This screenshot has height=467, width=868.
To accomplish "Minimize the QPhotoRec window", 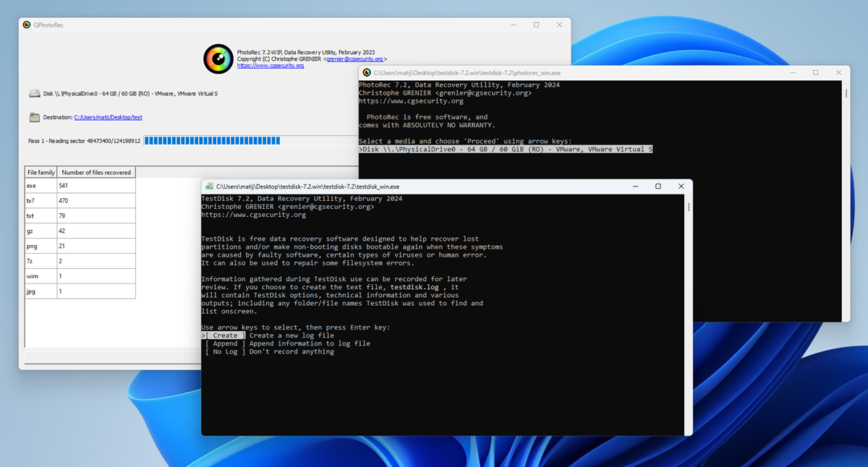I will click(512, 25).
